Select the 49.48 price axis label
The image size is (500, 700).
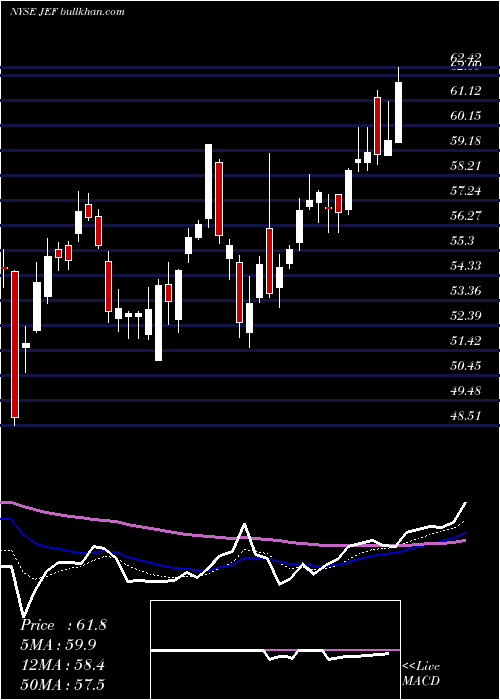tap(466, 391)
